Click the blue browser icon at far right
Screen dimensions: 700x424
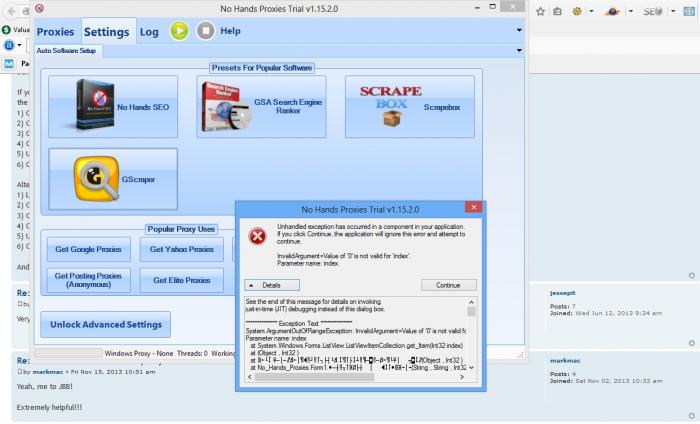point(689,12)
